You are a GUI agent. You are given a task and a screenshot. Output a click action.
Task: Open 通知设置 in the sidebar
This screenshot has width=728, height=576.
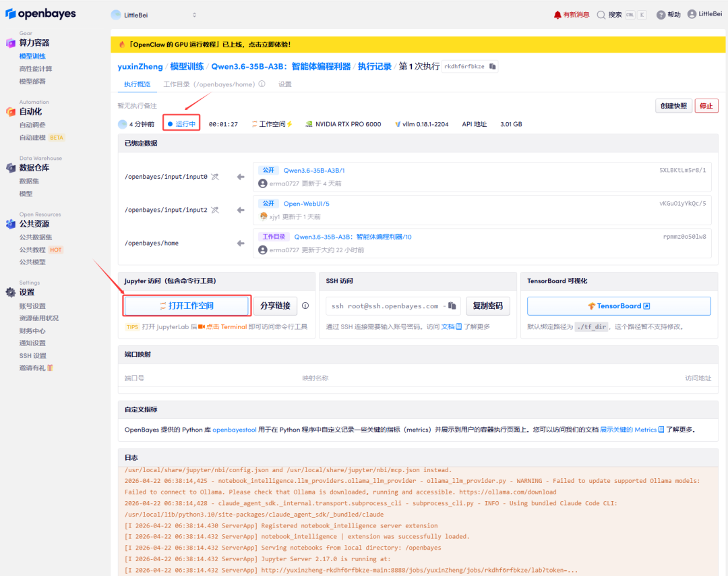pos(32,343)
